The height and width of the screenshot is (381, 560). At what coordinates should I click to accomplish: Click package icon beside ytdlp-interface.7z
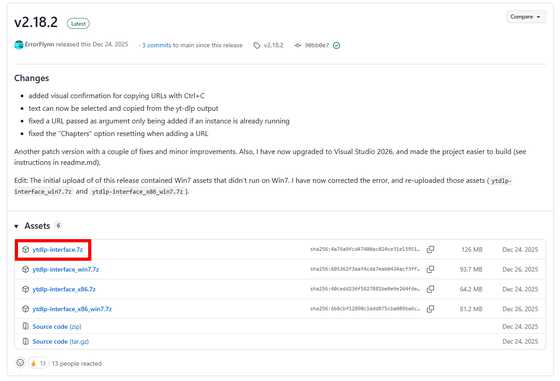25,249
